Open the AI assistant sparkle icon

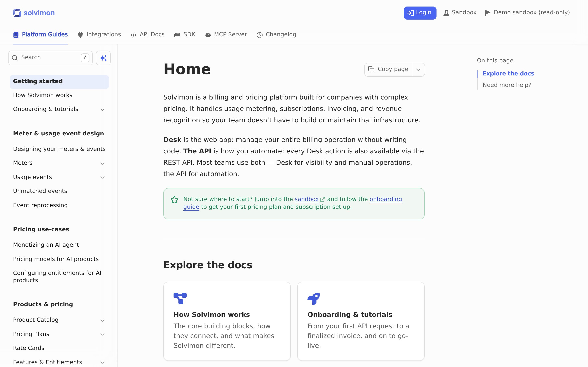[x=103, y=58]
